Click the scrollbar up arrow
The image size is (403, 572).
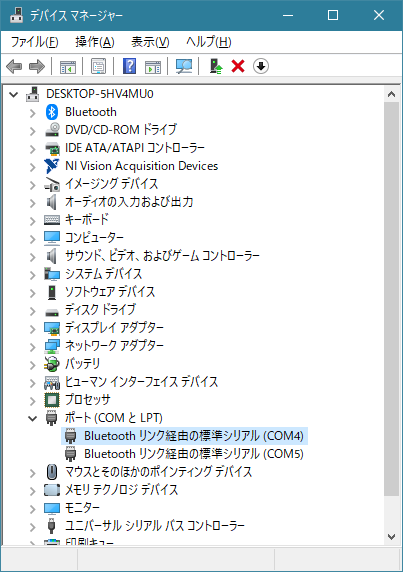(x=391, y=94)
